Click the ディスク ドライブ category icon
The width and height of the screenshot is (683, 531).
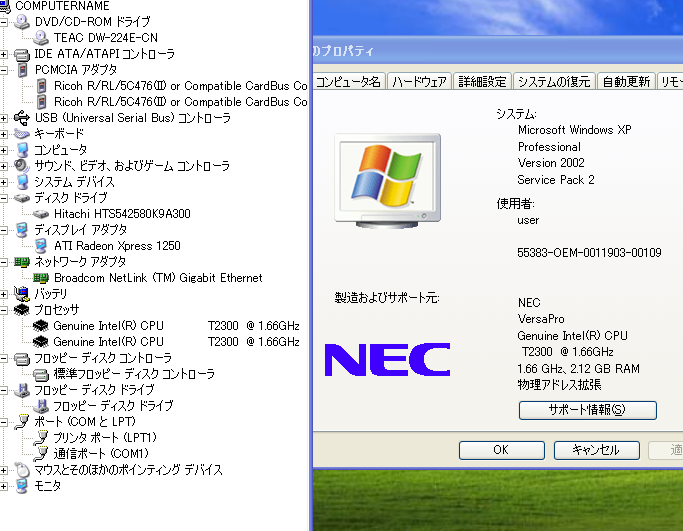[x=22, y=198]
